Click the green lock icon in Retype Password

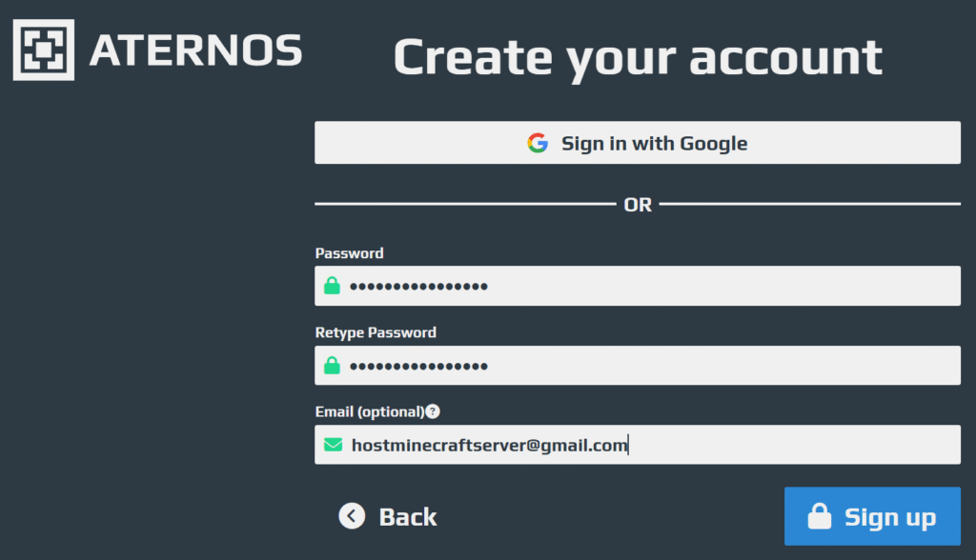(x=332, y=365)
